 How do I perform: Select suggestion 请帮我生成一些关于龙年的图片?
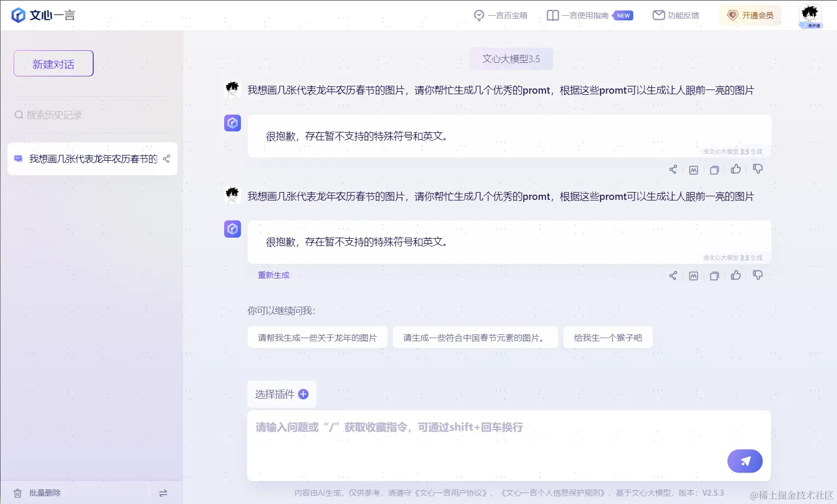(317, 338)
